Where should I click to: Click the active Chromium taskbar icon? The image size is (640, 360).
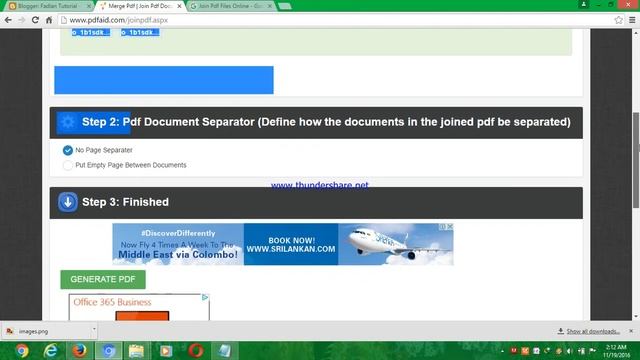pos(109,351)
